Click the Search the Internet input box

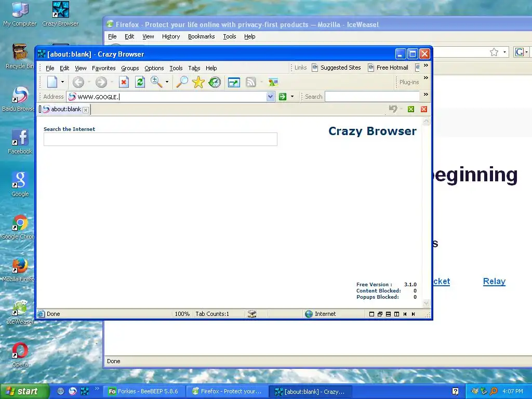(160, 139)
